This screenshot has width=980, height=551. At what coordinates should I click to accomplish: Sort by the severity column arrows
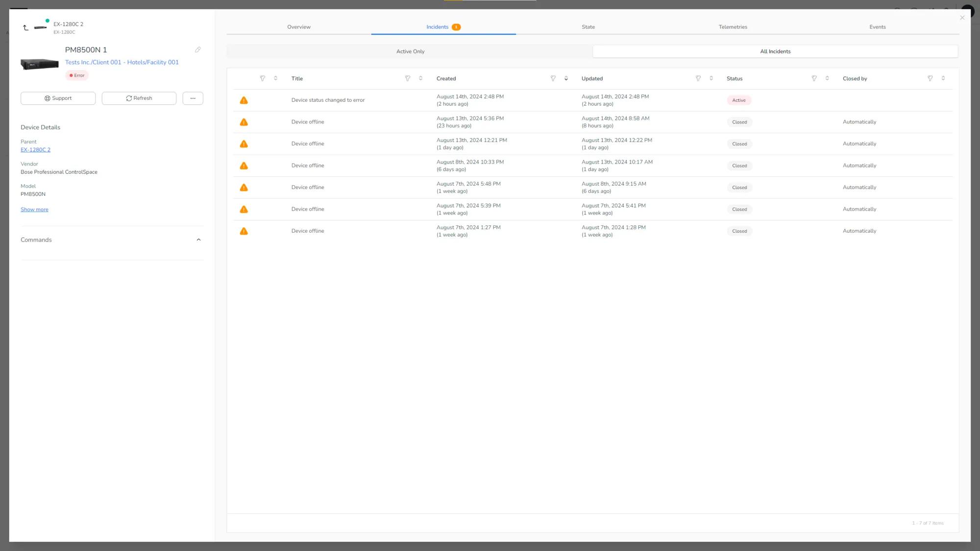coord(275,78)
